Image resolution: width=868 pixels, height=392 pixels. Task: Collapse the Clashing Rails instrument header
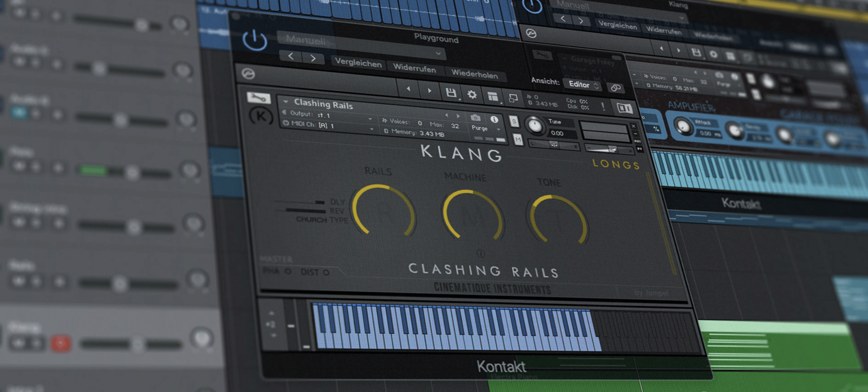pyautogui.click(x=285, y=102)
